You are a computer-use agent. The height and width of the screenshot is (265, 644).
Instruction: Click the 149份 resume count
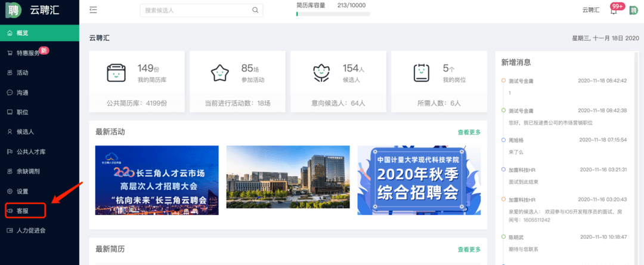pos(148,68)
